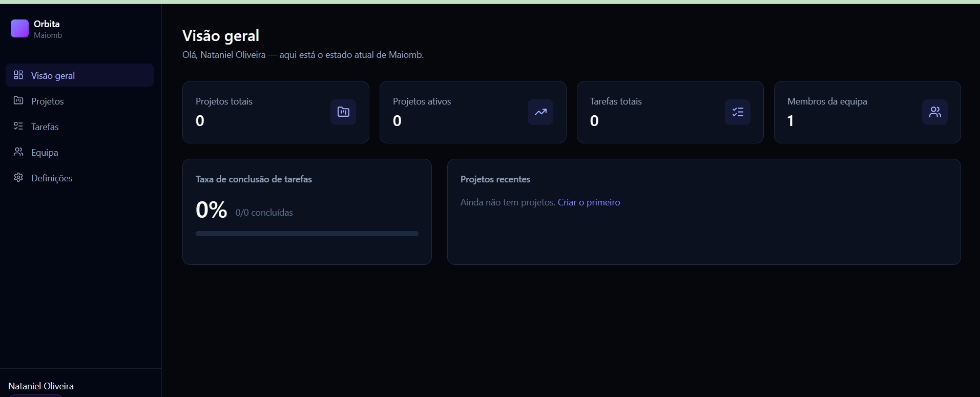Navigate to Equipa in the sidebar
Viewport: 980px width, 397px height.
(x=79, y=152)
